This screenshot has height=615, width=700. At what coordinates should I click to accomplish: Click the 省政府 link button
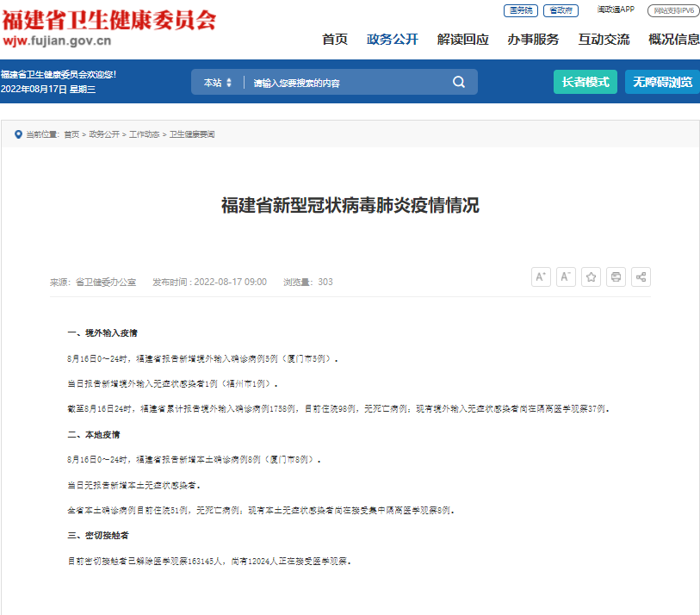point(561,10)
